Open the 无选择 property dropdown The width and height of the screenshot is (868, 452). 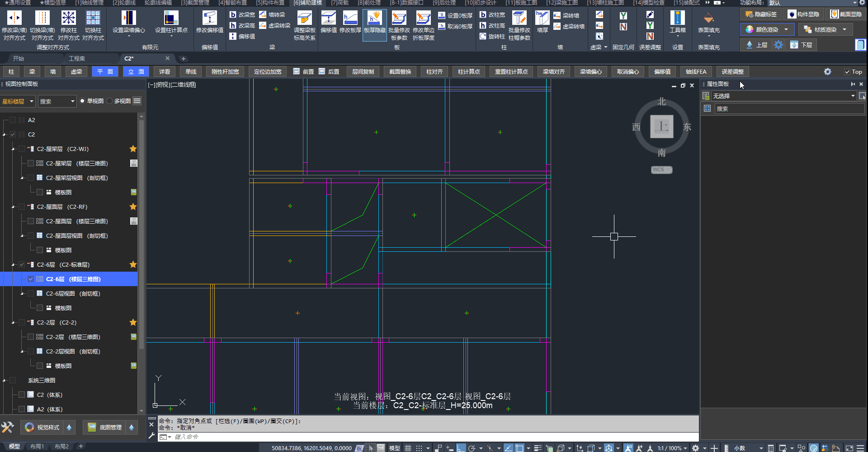(853, 96)
